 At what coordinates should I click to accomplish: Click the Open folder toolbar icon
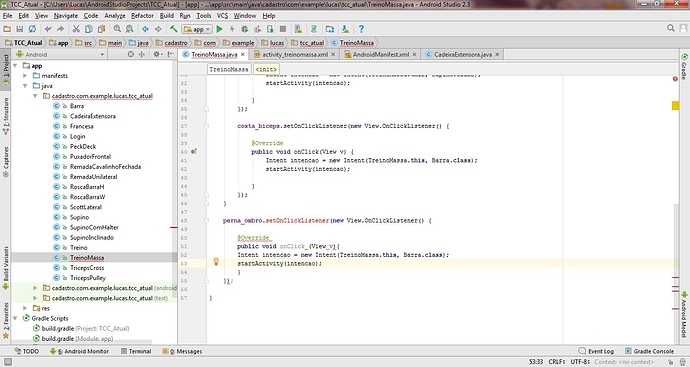pos(7,29)
